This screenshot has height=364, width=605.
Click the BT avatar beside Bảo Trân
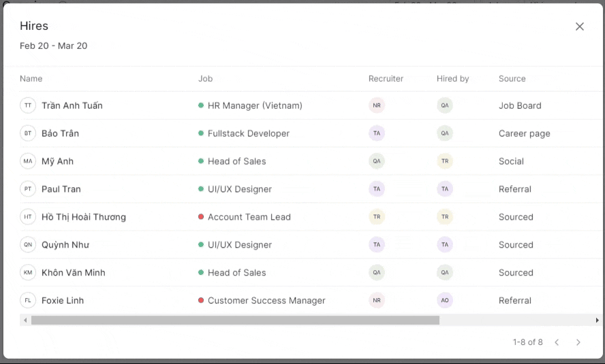pyautogui.click(x=28, y=133)
